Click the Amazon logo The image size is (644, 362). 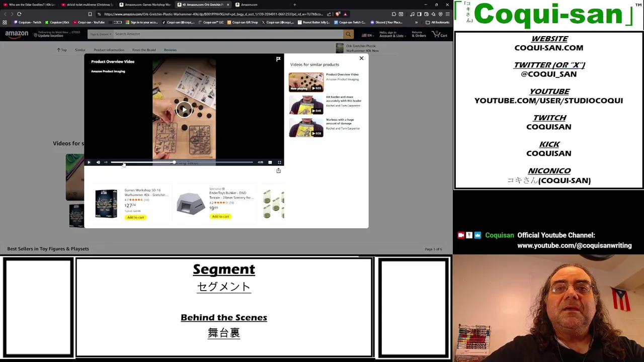pos(17,34)
